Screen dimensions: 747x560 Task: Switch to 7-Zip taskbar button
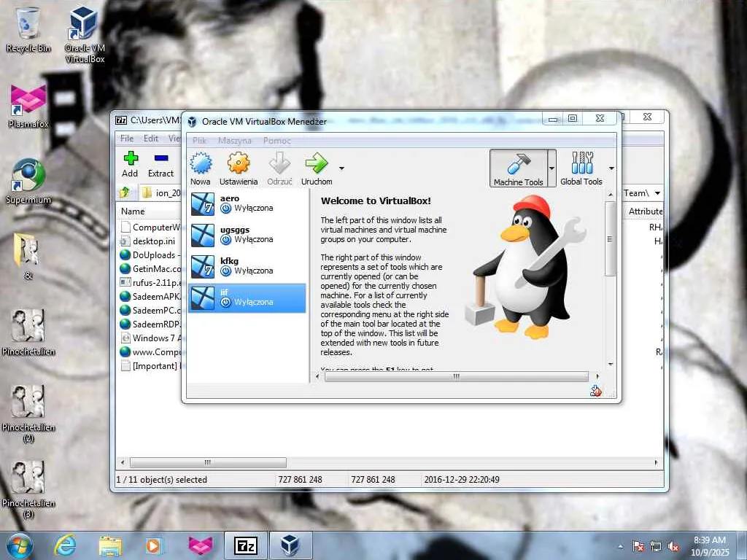246,545
